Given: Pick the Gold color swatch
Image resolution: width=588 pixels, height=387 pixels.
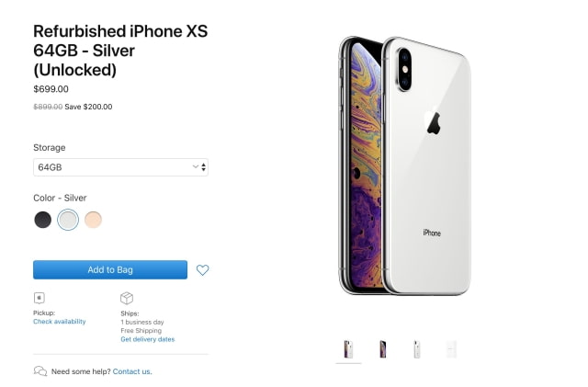Looking at the screenshot, I should tap(93, 220).
